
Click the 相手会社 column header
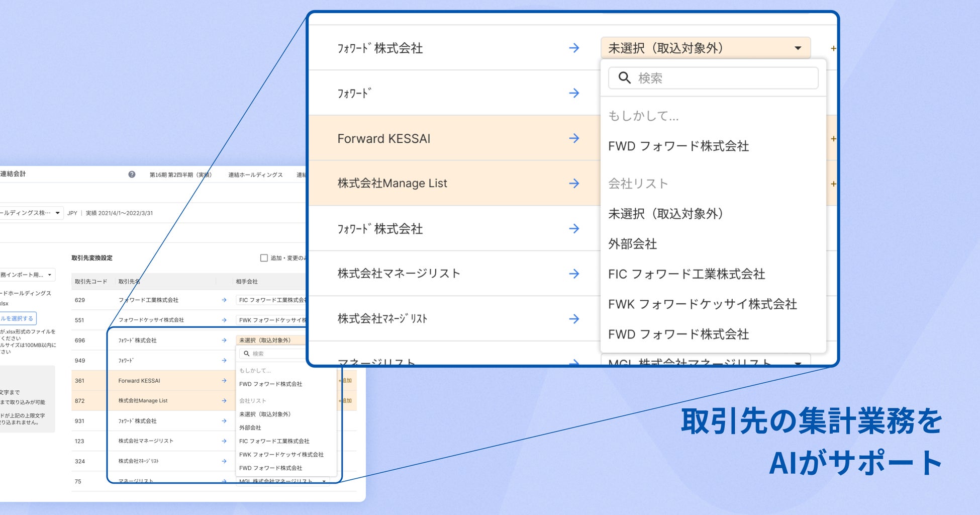coord(247,282)
